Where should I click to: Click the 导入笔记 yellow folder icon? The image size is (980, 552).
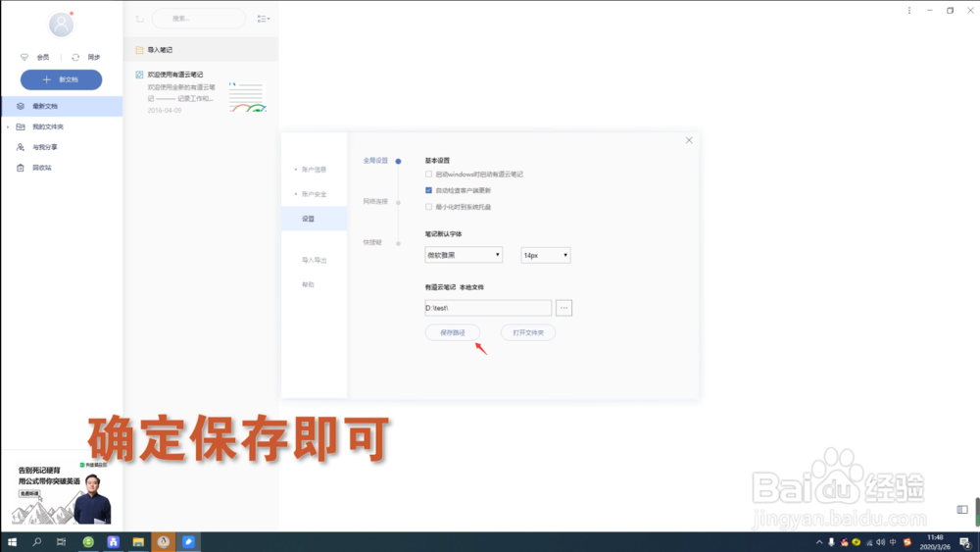click(x=139, y=50)
